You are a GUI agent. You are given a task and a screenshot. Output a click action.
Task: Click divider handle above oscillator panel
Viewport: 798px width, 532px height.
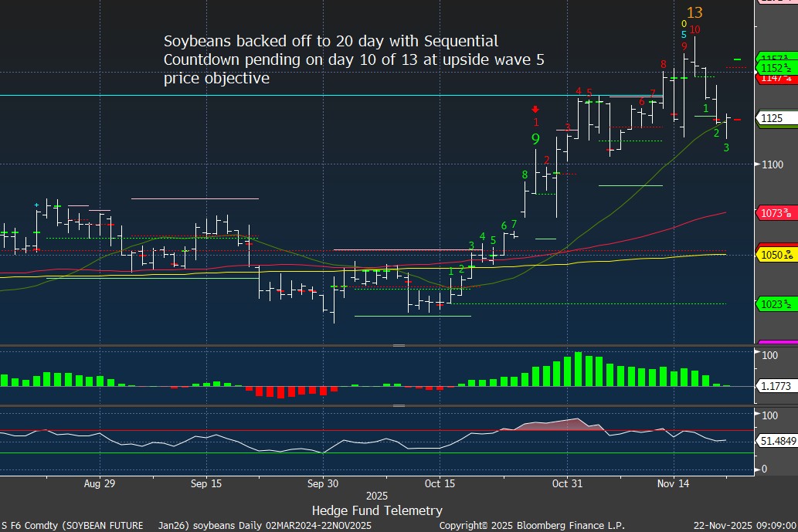(x=399, y=405)
